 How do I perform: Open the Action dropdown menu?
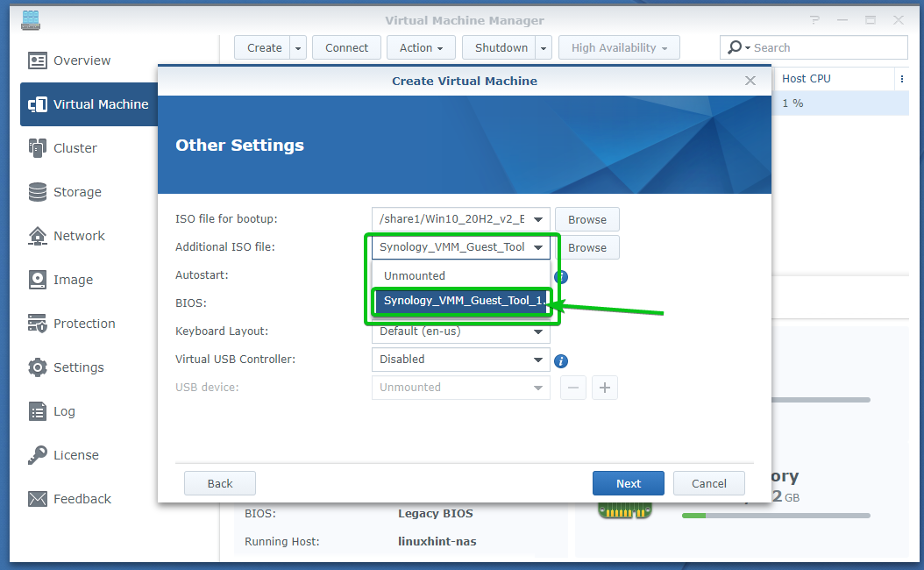tap(421, 47)
